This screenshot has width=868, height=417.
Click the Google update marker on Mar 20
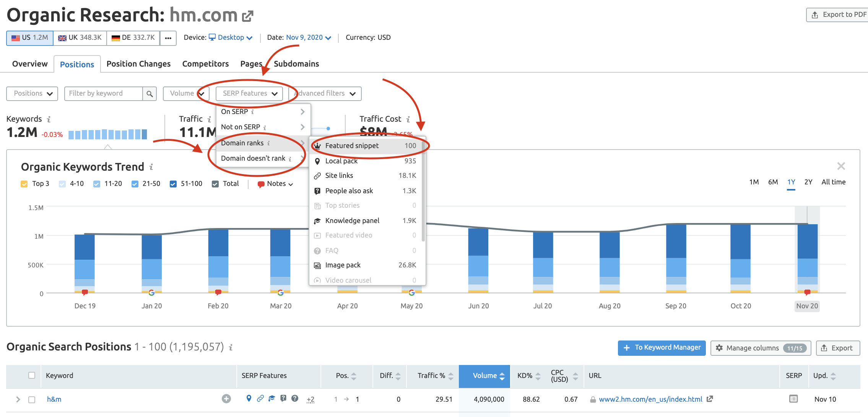point(280,293)
